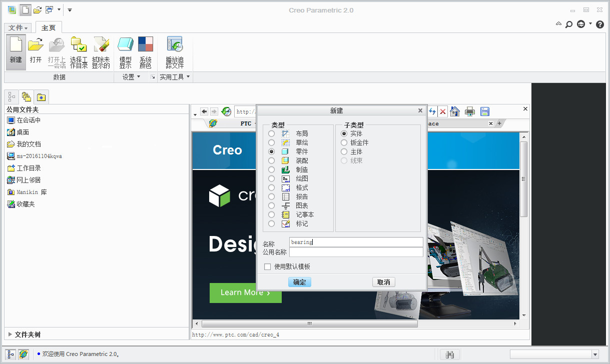Select 布局 layout type radio button

pos(272,133)
